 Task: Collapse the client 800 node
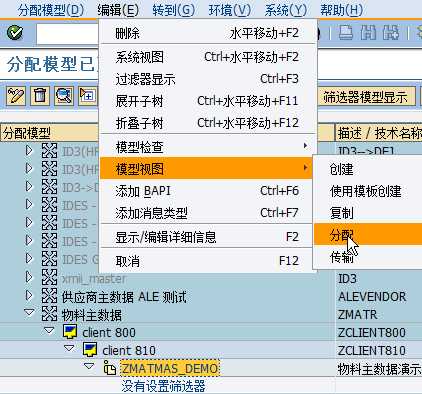pos(49,330)
